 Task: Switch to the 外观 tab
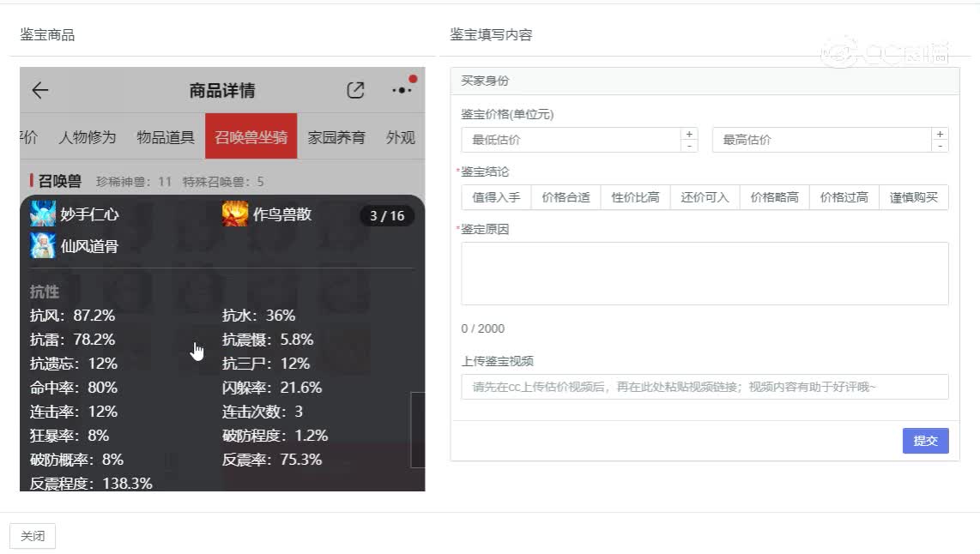coord(401,137)
